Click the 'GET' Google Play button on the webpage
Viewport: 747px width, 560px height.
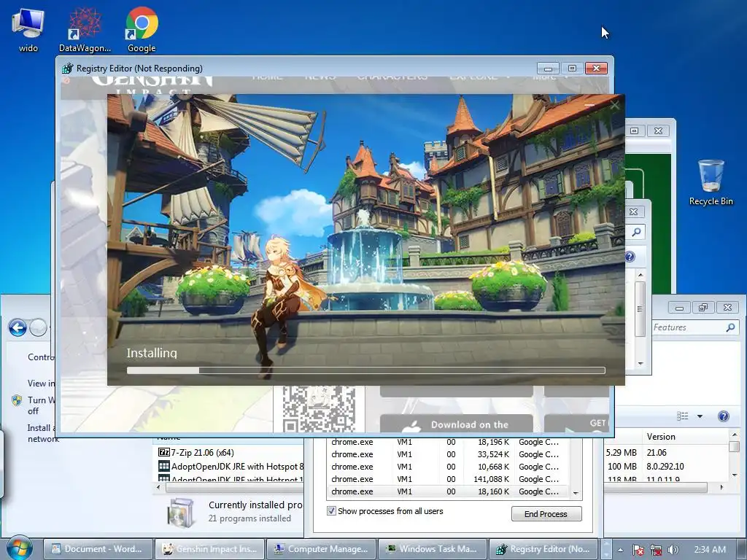coord(576,424)
